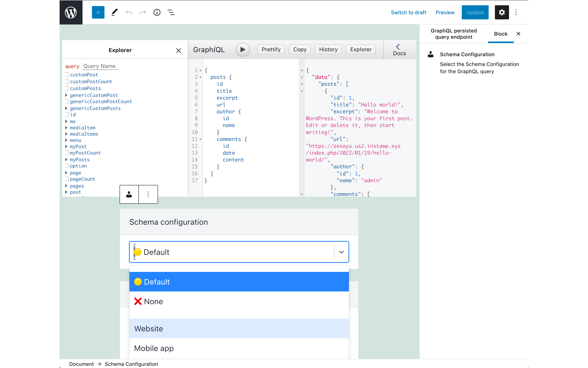Click the redo arrow
This screenshot has height=368, width=588.
click(x=142, y=12)
